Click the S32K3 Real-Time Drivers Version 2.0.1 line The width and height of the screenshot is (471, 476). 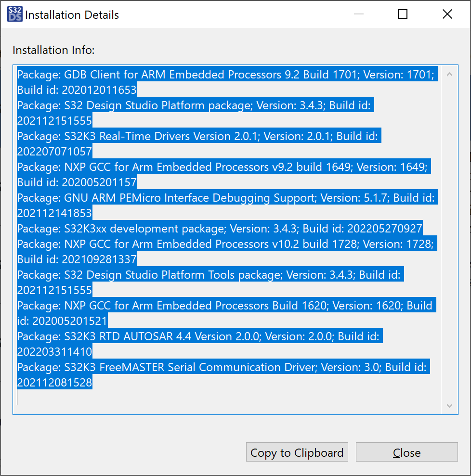[x=199, y=136]
